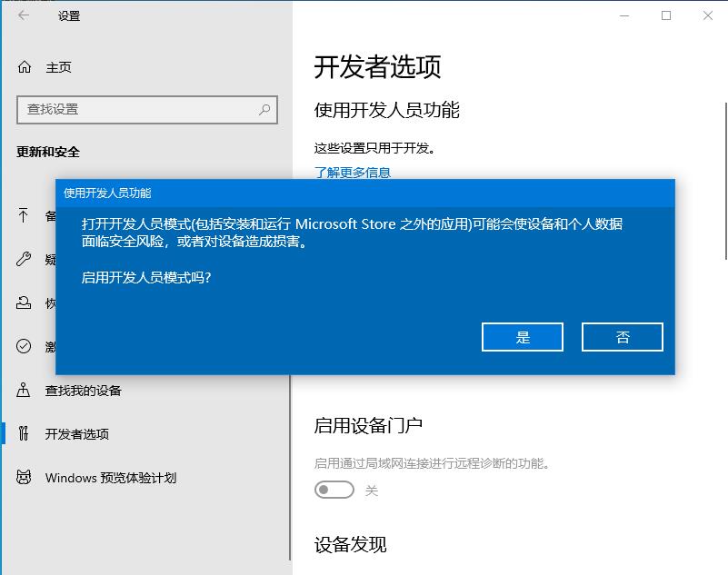Open the 开发者选项 sidebar entry
The height and width of the screenshot is (575, 728).
80,433
